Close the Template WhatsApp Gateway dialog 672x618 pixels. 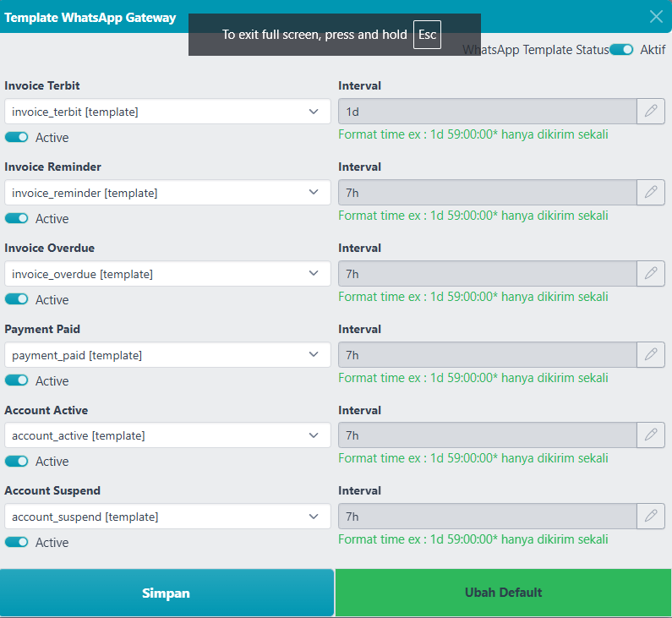coord(656,16)
